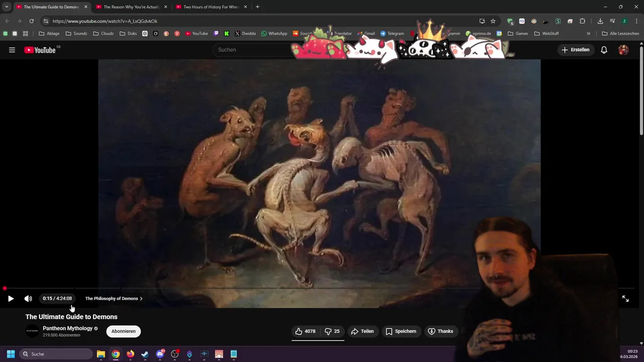Open the Dwidda X bookmark
Image resolution: width=644 pixels, height=362 pixels.
click(245, 34)
